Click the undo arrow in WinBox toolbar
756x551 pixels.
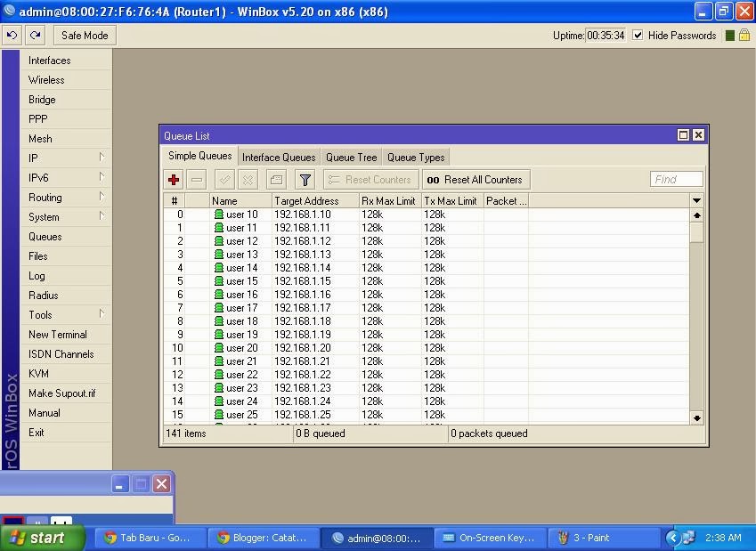[12, 35]
